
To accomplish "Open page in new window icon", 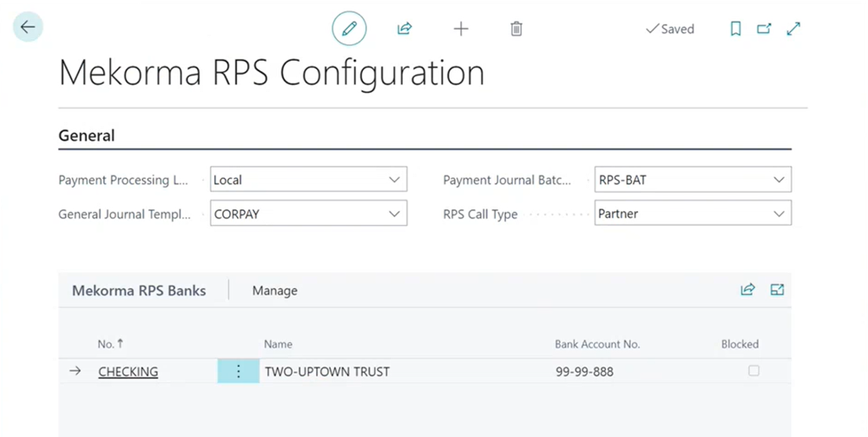I will point(764,29).
